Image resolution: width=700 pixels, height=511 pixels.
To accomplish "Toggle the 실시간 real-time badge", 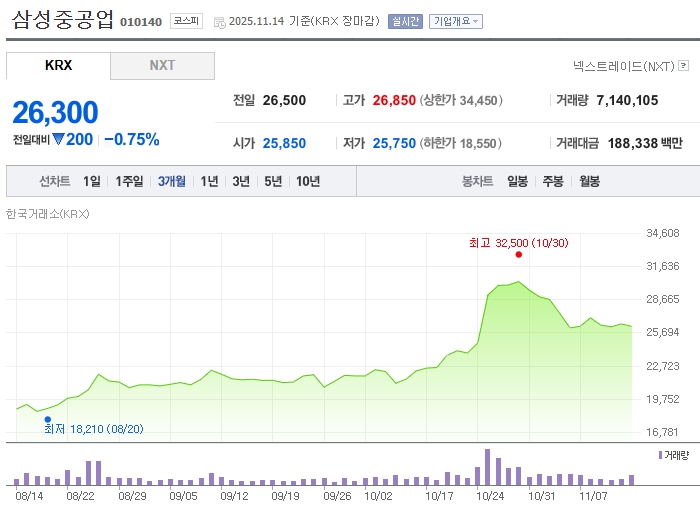I will [x=405, y=21].
